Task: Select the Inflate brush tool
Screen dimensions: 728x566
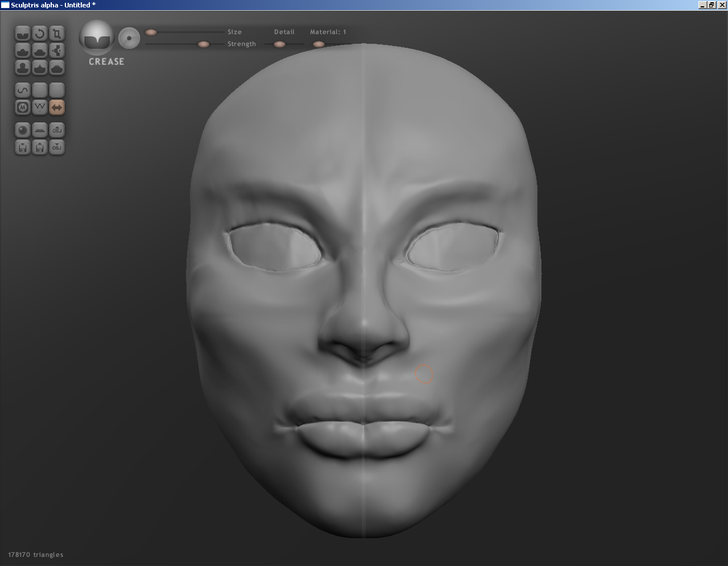Action: [x=22, y=68]
